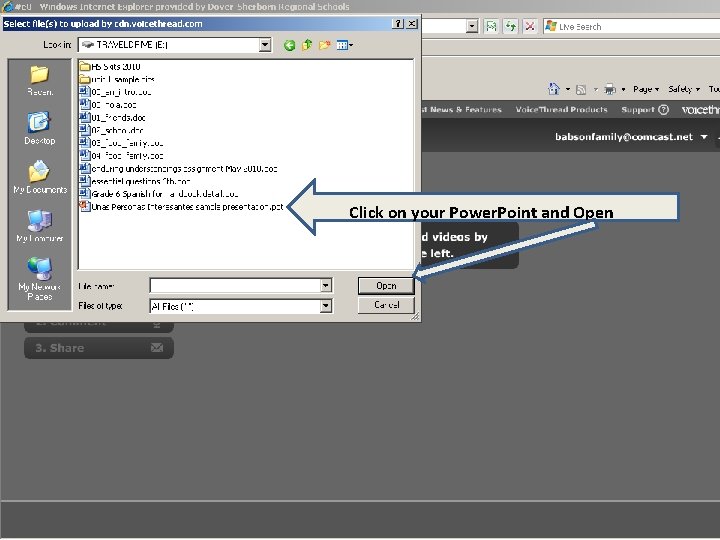Click Compatibility View icon in Internet Explorer

pos(491,27)
